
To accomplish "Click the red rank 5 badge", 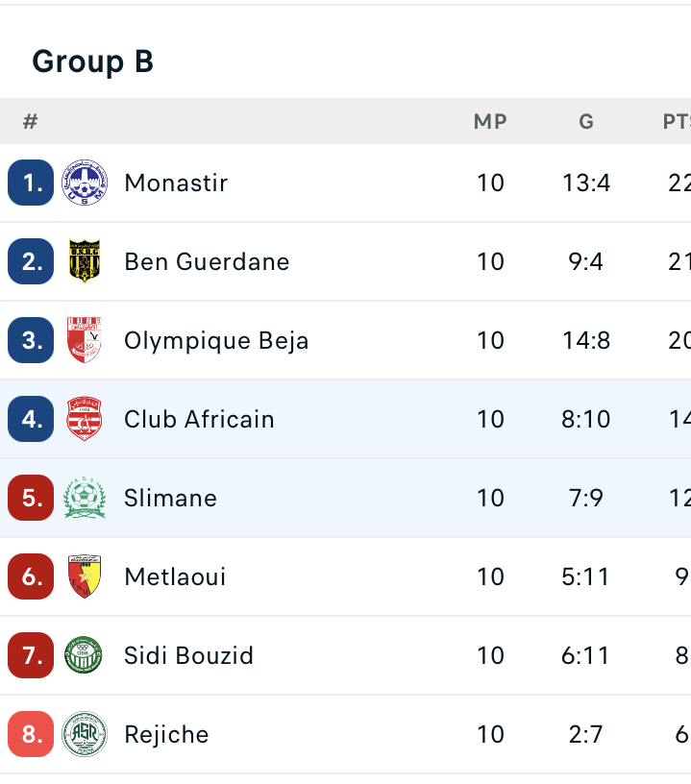I will point(31,498).
